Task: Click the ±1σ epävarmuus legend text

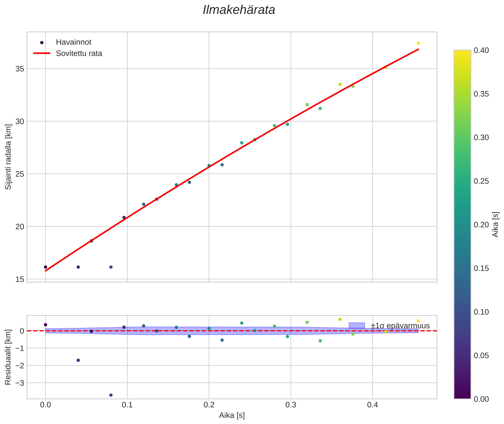Action: coord(400,326)
